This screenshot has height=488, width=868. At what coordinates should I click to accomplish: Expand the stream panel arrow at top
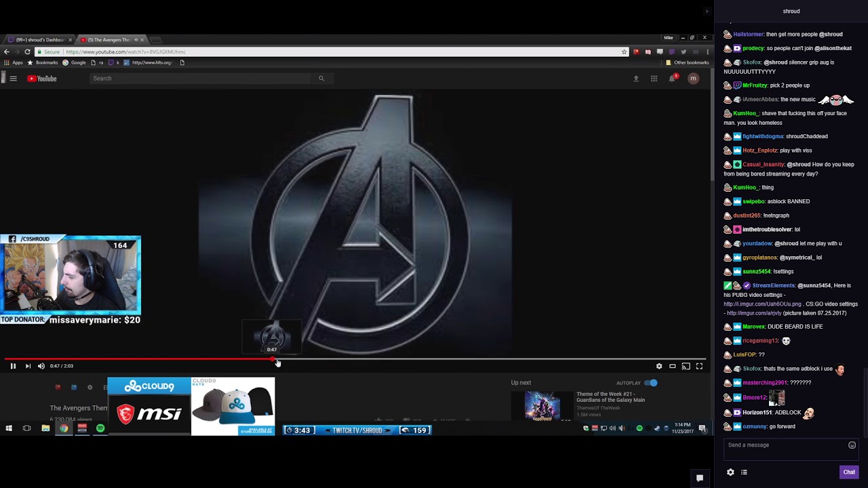[x=707, y=12]
